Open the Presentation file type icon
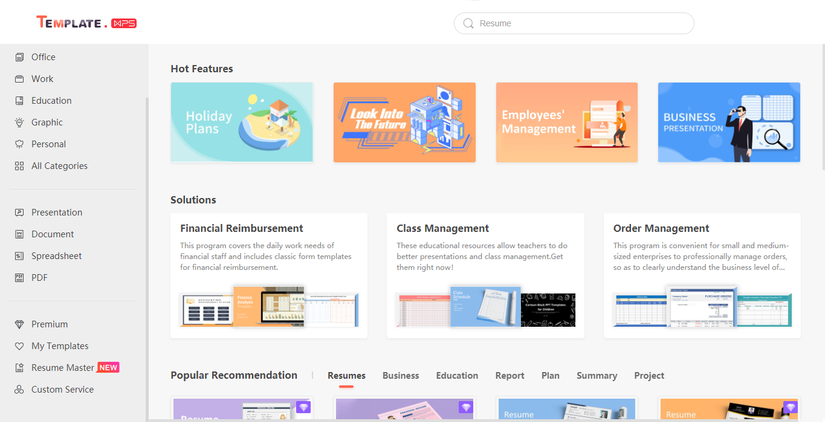Screen dimensions: 825x422 pos(19,213)
